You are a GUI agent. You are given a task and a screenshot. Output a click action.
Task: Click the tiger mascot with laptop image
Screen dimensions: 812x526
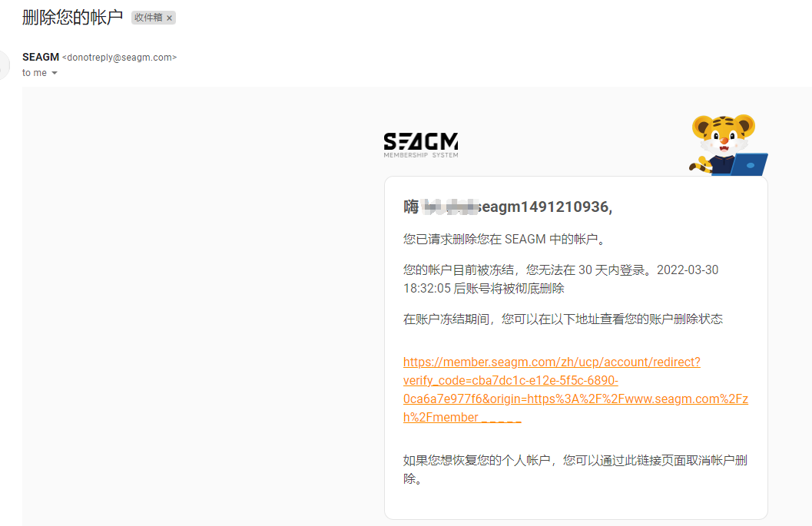coord(727,145)
